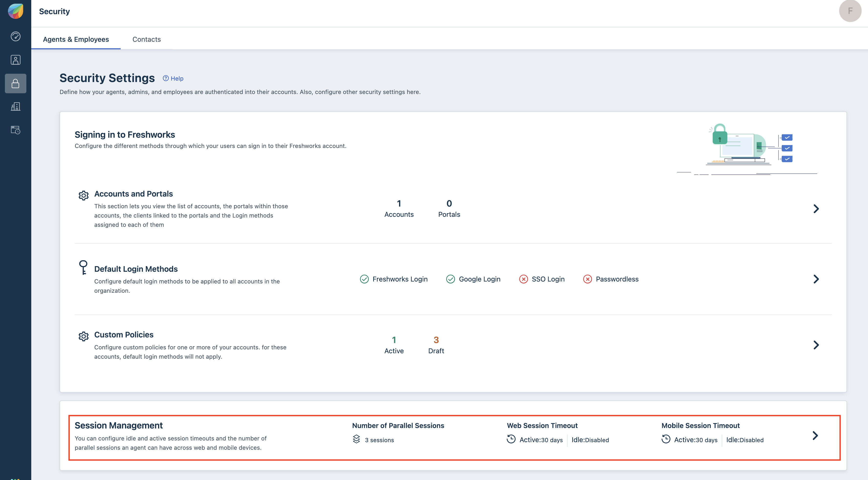Viewport: 868px width, 480px height.
Task: Click the SSO Login disabled status
Action: click(x=541, y=279)
